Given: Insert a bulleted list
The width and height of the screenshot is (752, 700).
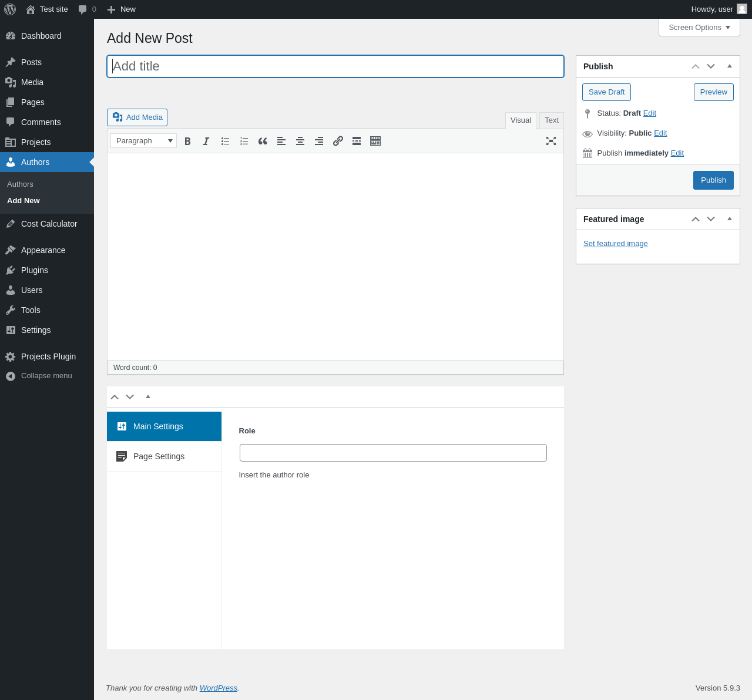Looking at the screenshot, I should [x=225, y=141].
